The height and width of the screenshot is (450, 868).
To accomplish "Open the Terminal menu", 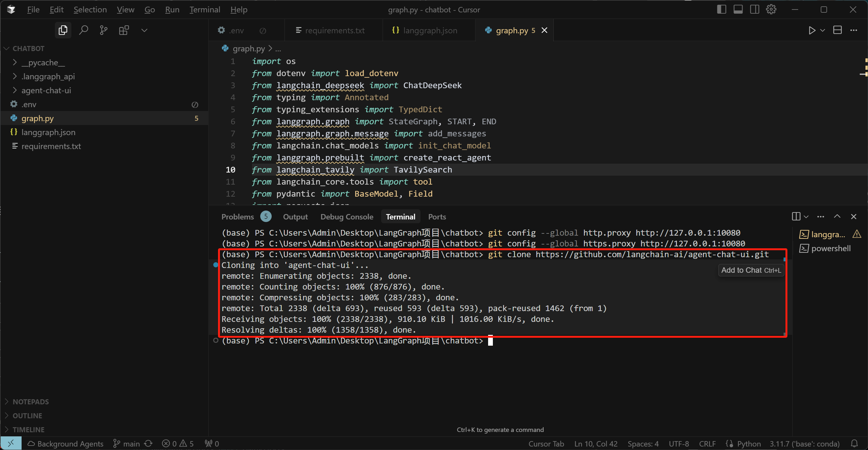I will 204,10.
